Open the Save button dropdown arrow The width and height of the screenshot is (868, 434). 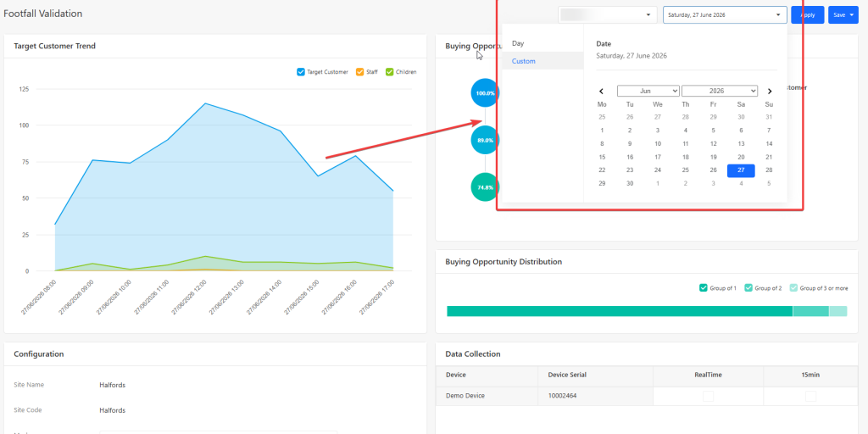click(x=851, y=15)
